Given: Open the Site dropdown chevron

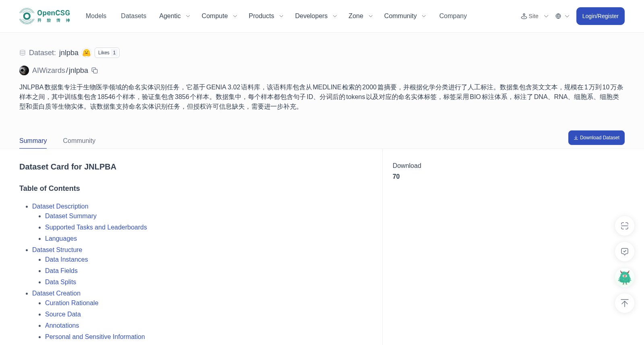Looking at the screenshot, I should tap(546, 16).
